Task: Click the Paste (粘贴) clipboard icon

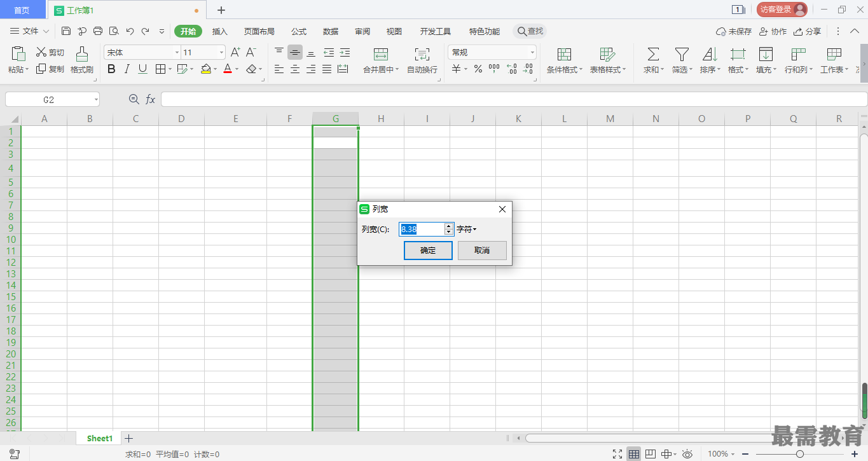Action: [18, 53]
